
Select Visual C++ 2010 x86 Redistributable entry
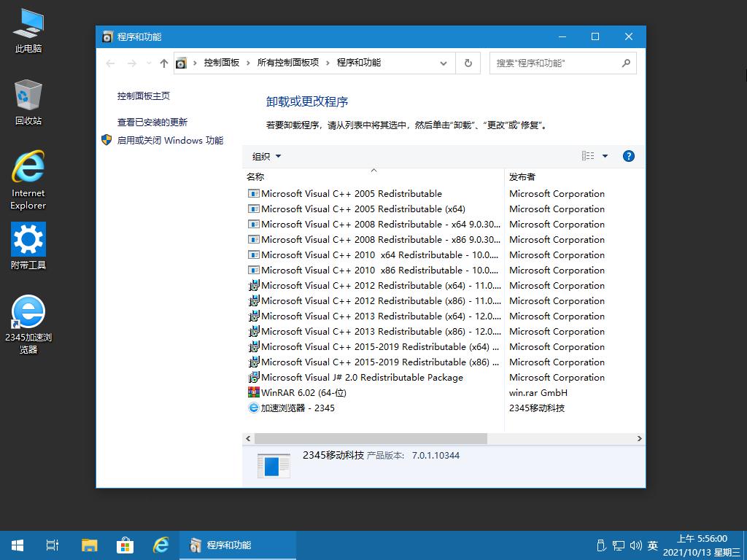point(374,270)
